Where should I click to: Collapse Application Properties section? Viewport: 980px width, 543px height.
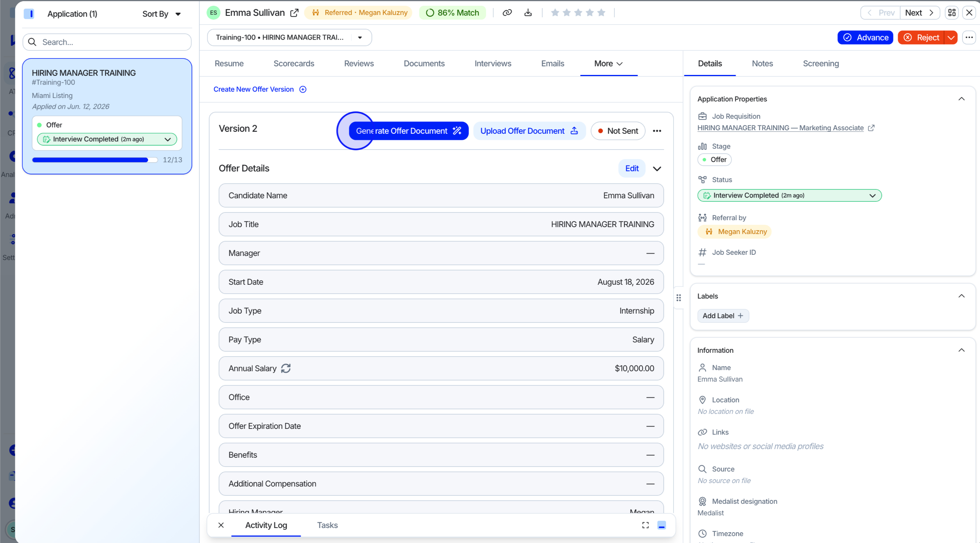(961, 99)
